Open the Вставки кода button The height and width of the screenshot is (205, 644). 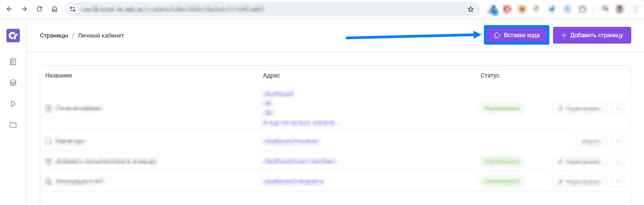point(516,35)
